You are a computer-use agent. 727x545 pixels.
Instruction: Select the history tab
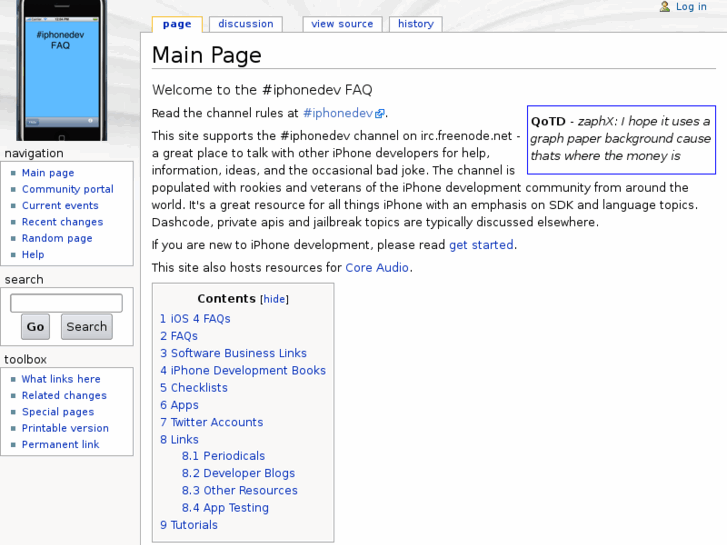point(415,24)
